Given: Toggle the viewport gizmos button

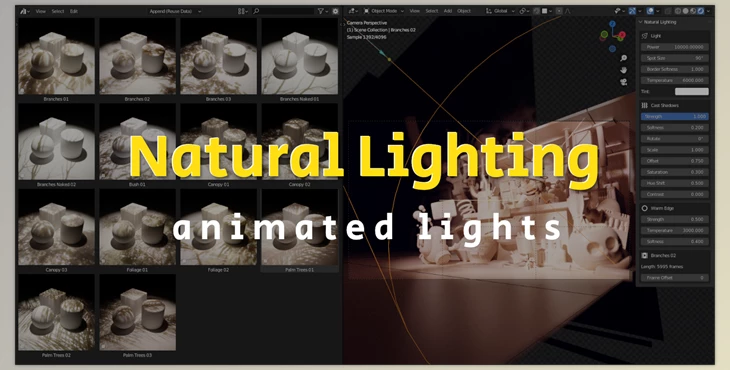Looking at the screenshot, I should (632, 11).
